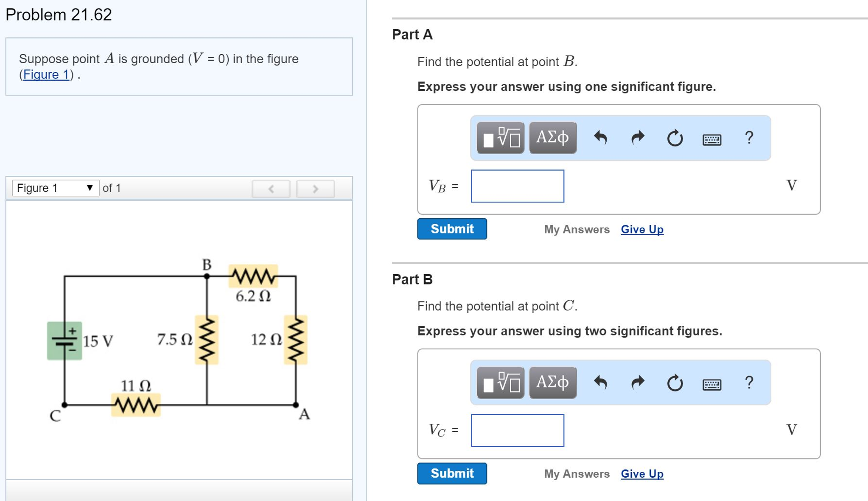Submit the Part B answer
Screen dimensions: 868x501
[x=452, y=473]
